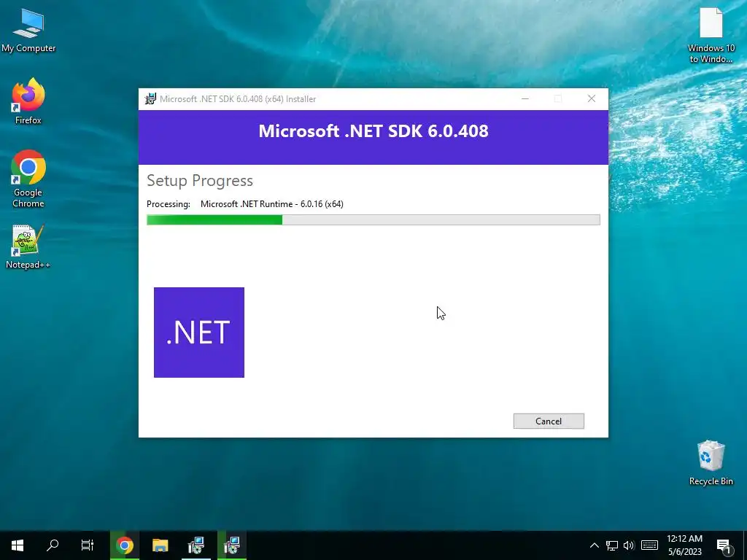Screen dimensions: 747x560
Task: Open the Windows Start menu
Action: pos(18,545)
